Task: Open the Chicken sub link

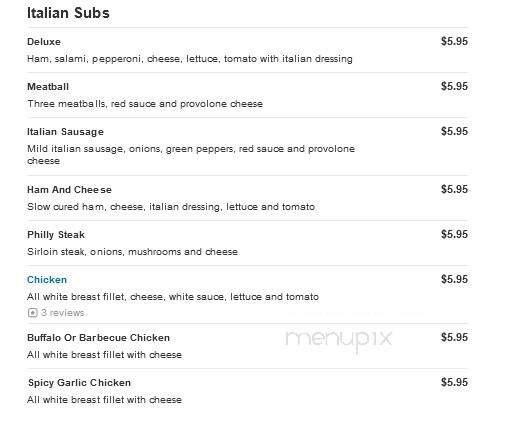Action: click(47, 280)
